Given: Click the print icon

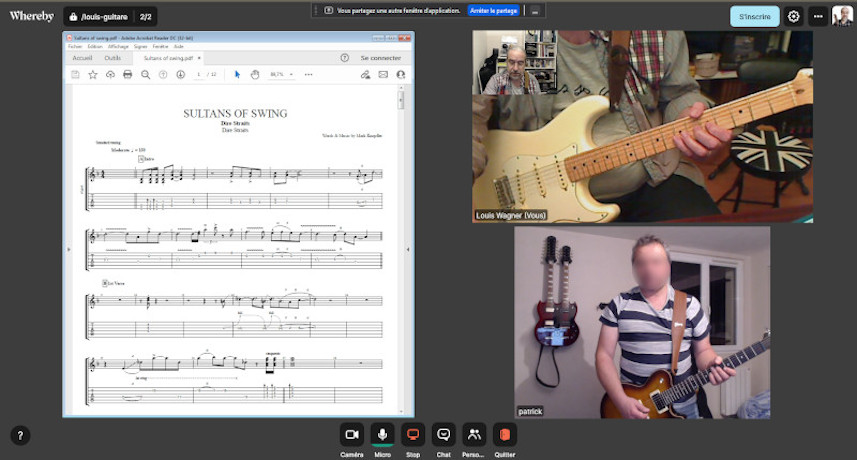Looking at the screenshot, I should 127,74.
